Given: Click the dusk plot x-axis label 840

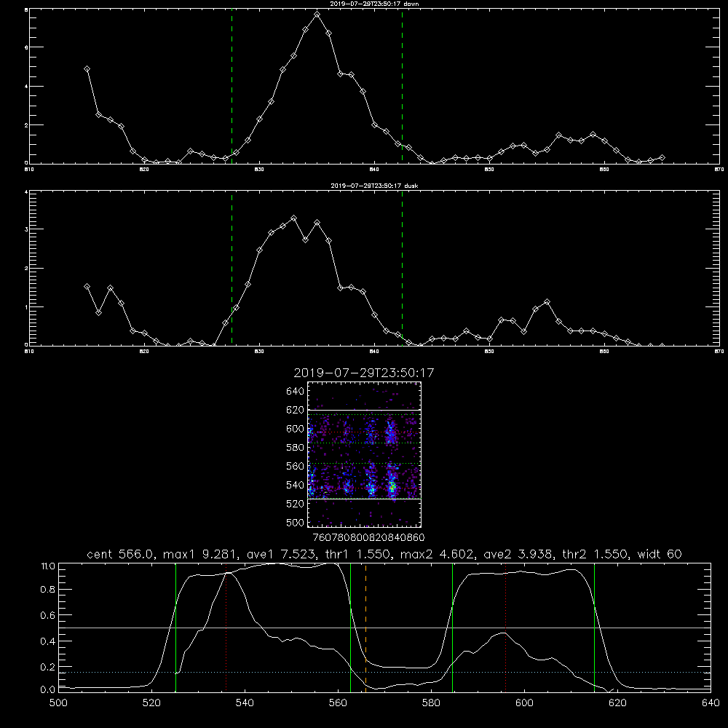Looking at the screenshot, I should point(374,352).
